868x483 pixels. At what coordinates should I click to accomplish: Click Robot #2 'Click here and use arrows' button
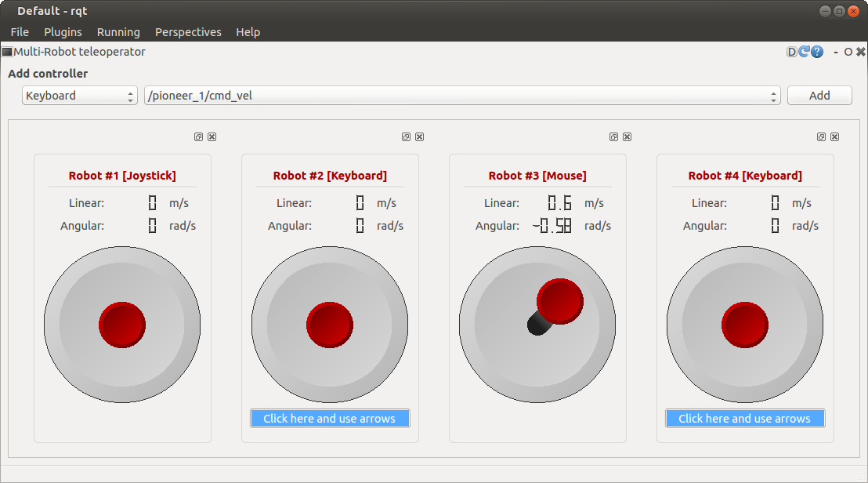tap(330, 419)
